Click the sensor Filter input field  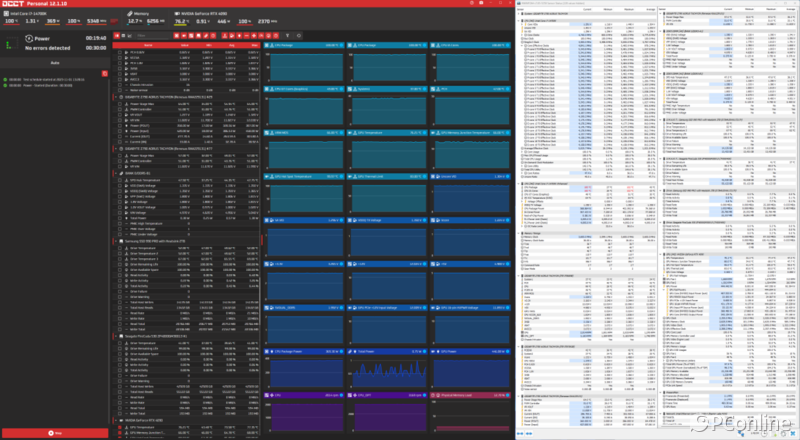coord(152,36)
